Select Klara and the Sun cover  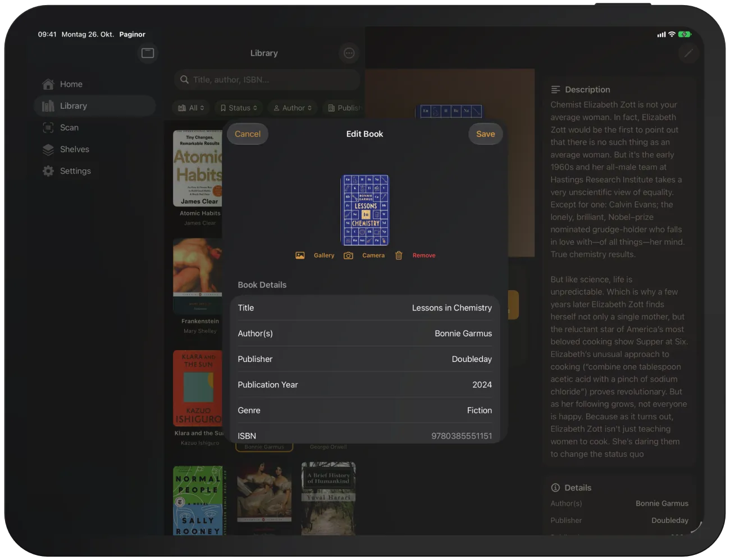(198, 388)
